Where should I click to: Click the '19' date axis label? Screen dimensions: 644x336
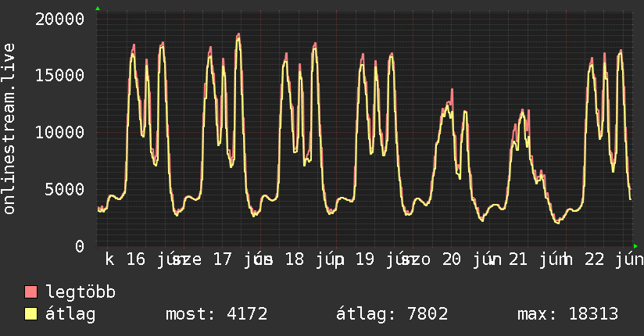pos(365,259)
